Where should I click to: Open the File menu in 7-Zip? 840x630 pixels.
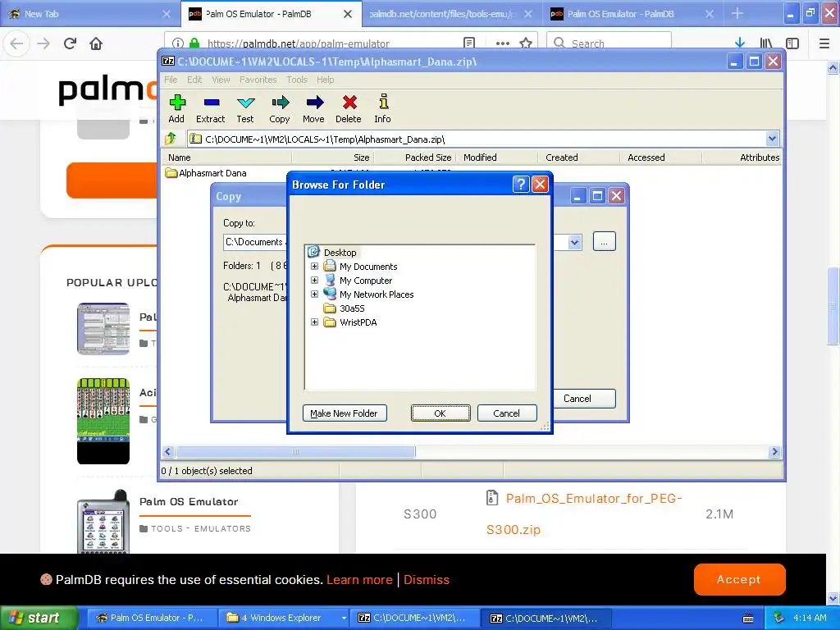(x=171, y=80)
